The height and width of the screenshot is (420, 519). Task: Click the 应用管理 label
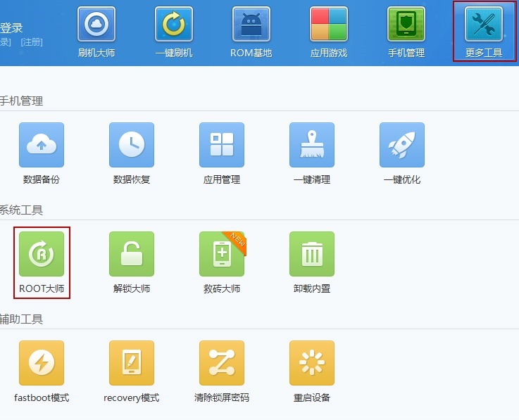coord(222,179)
